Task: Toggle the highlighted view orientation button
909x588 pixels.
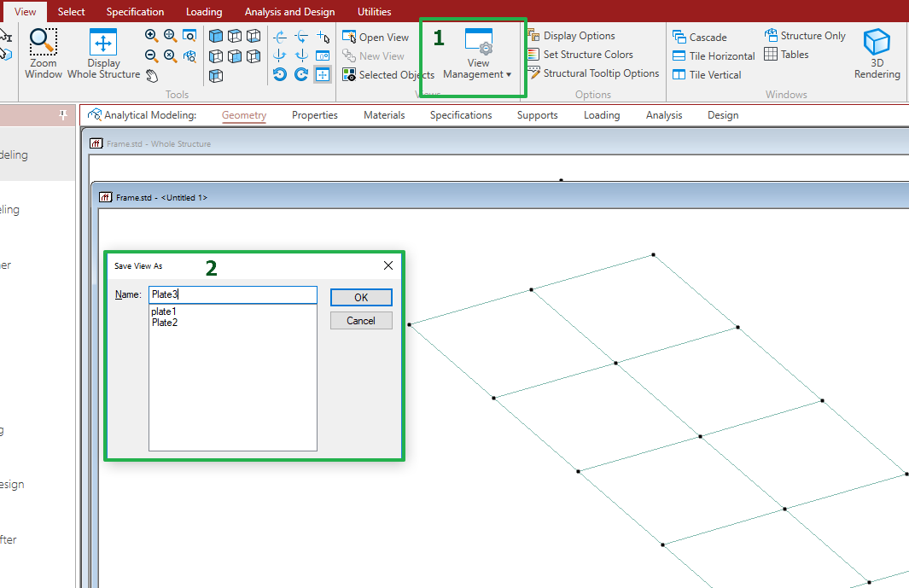Action: [x=323, y=75]
